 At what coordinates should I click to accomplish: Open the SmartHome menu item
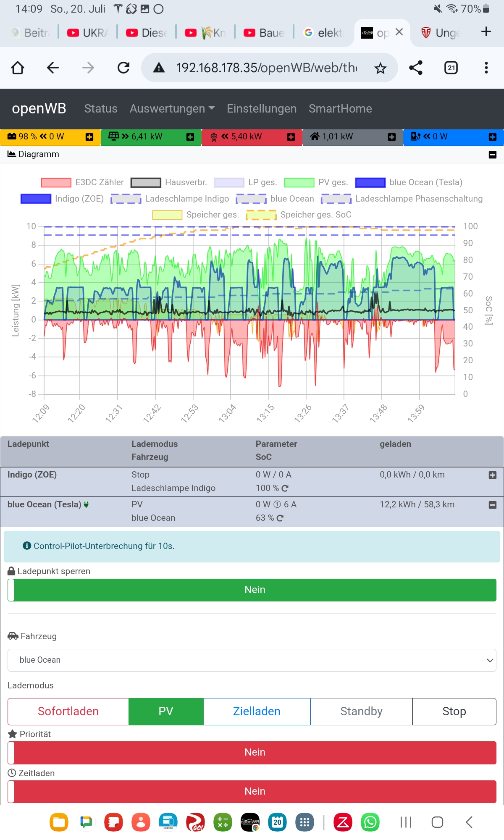340,108
